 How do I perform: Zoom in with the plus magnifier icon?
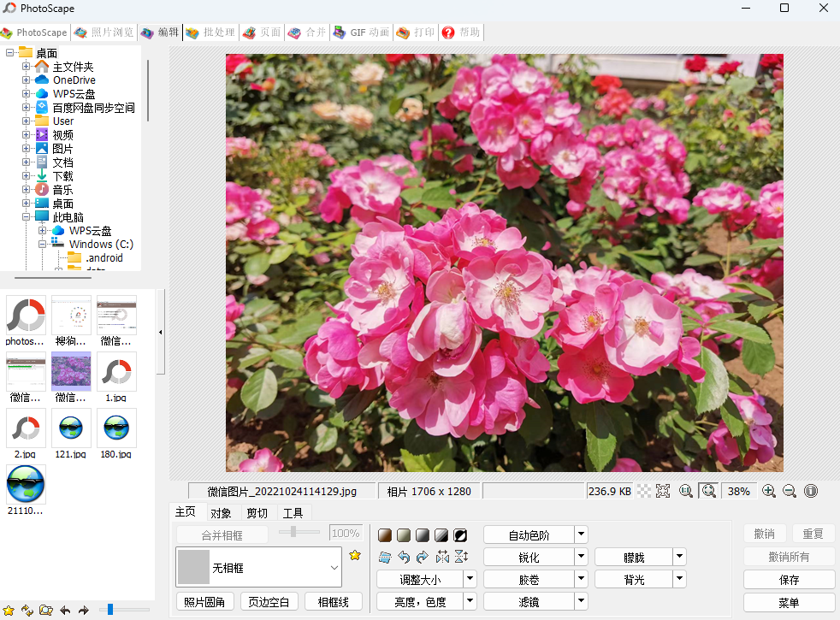(x=768, y=491)
